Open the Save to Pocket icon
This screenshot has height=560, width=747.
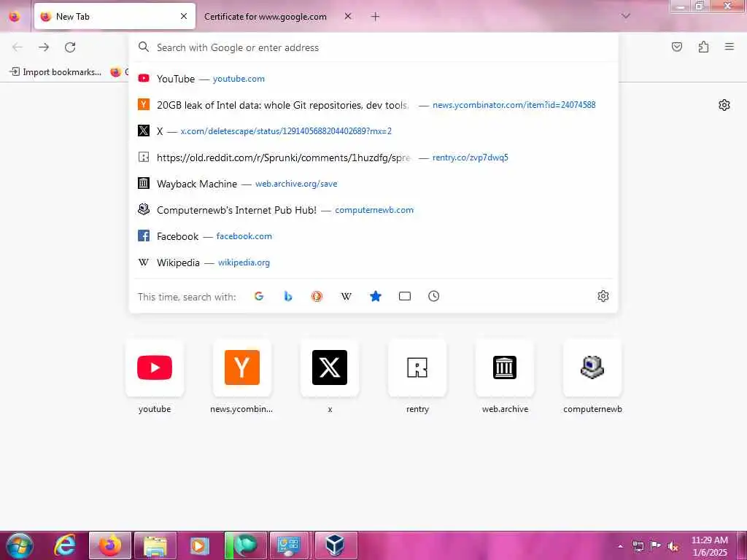[677, 47]
